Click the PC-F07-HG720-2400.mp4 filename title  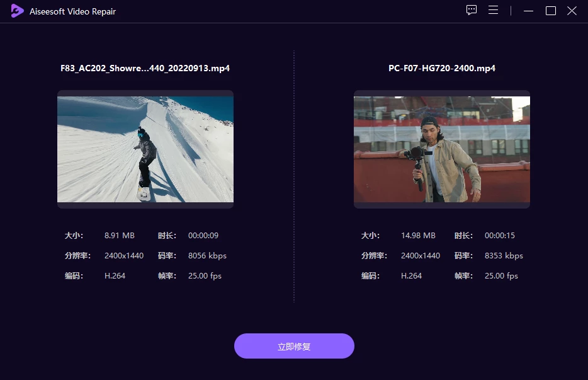(x=441, y=68)
